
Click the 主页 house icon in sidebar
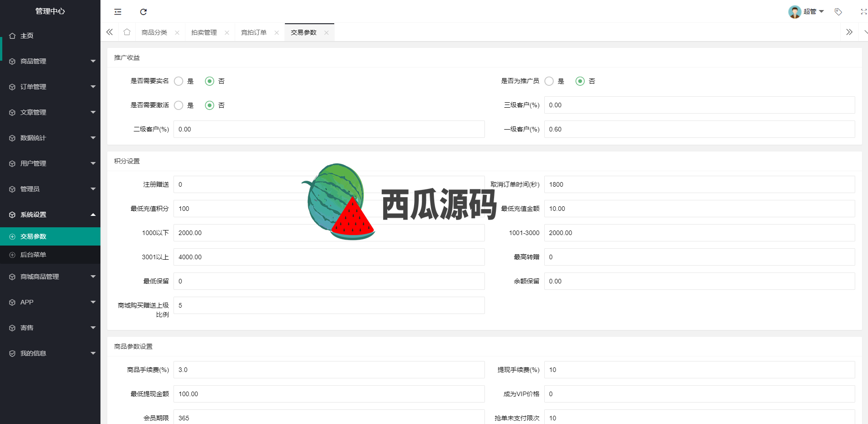pos(12,36)
